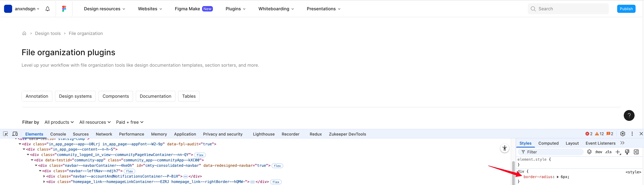This screenshot has height=185, width=644.
Task: Switch to the Computed styles tab
Action: (548, 143)
